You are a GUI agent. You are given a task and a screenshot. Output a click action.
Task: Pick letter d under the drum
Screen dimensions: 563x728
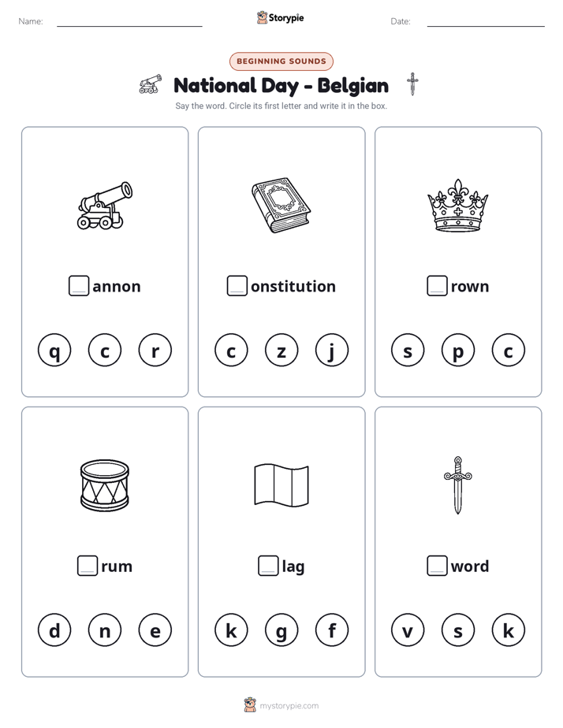pyautogui.click(x=54, y=630)
